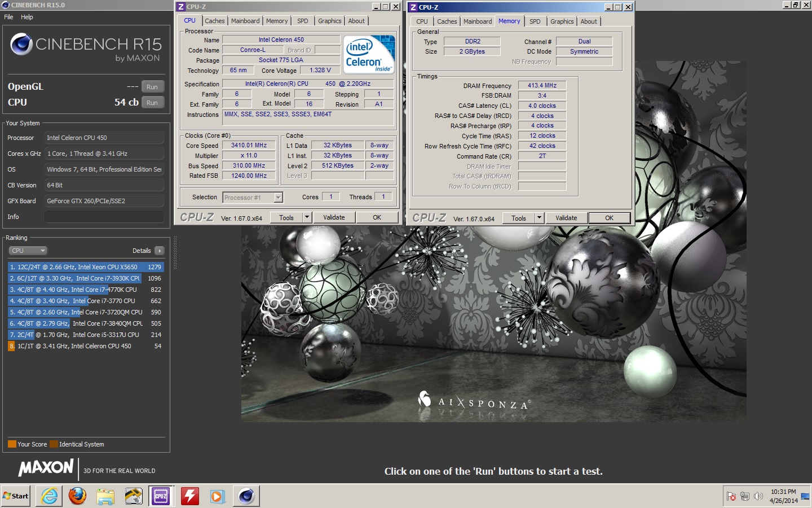Run the OpenGL benchmark test

pos(152,87)
